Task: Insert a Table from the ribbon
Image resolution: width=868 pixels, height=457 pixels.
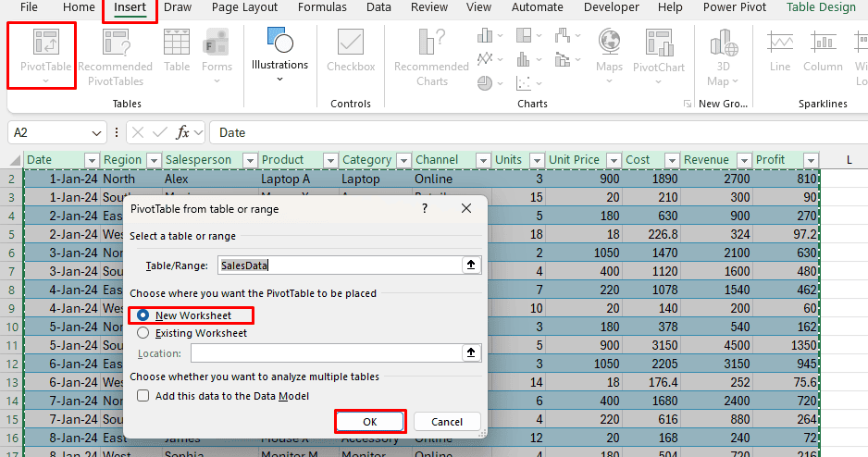Action: (177, 51)
